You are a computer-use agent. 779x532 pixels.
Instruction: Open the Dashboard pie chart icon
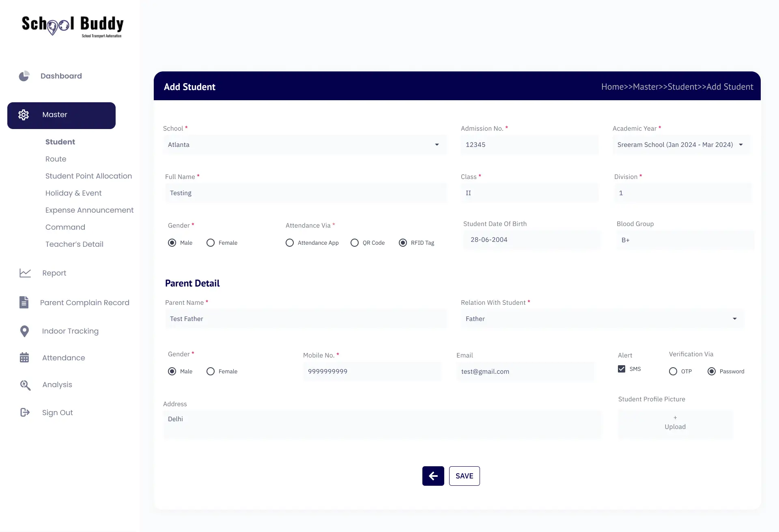coord(24,76)
